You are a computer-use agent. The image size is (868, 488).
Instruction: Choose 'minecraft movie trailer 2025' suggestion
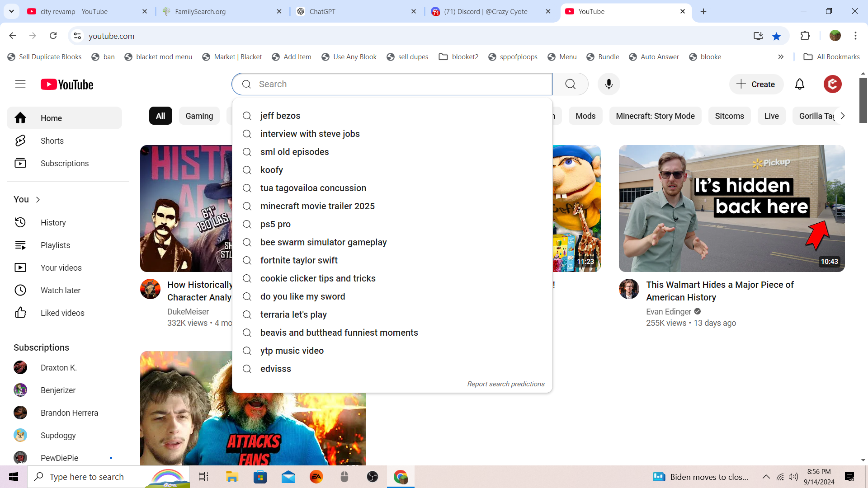tap(317, 206)
